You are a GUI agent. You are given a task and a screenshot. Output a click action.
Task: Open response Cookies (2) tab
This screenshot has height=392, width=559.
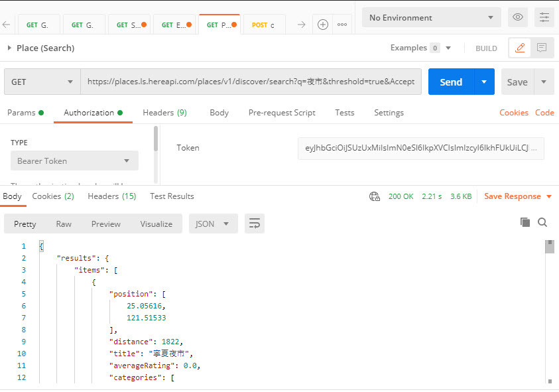pos(53,196)
